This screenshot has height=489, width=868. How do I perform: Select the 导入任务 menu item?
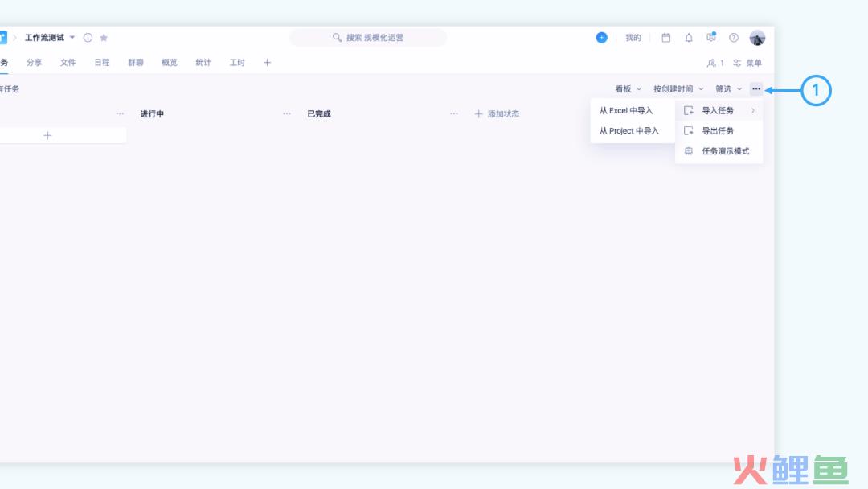tap(719, 111)
